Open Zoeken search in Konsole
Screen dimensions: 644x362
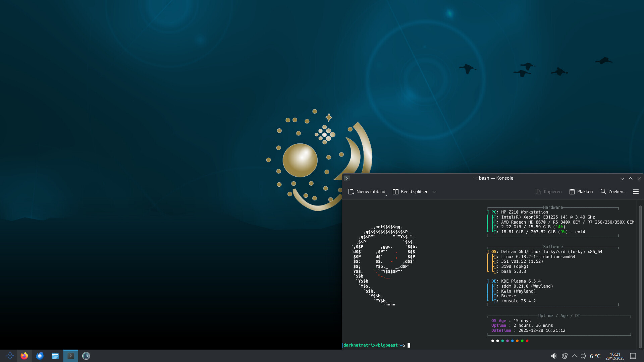coord(613,191)
